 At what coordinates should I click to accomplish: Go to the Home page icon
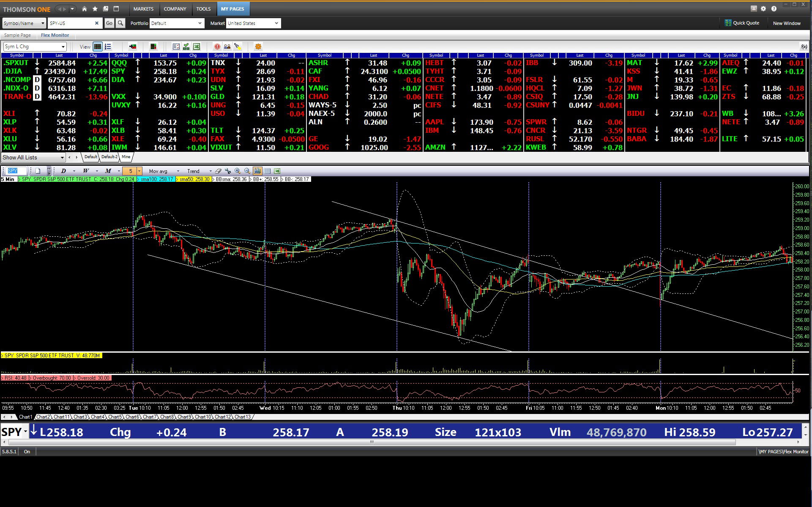(85, 9)
